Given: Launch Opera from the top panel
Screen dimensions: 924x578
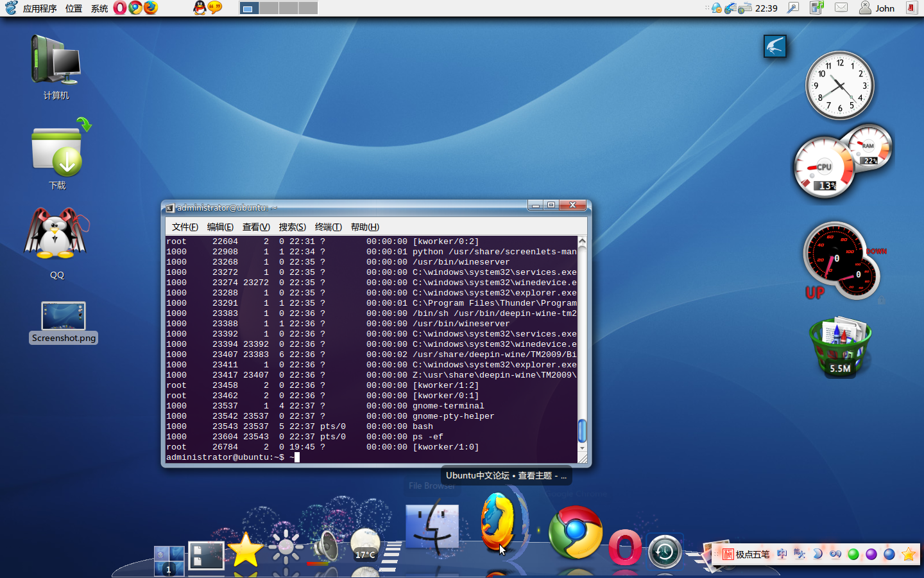Looking at the screenshot, I should pos(120,8).
